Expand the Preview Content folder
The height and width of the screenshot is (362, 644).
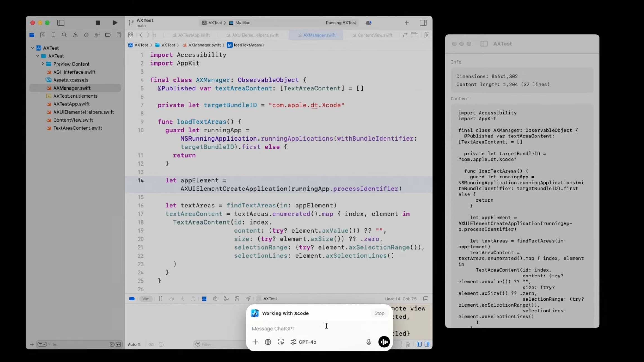pos(43,64)
